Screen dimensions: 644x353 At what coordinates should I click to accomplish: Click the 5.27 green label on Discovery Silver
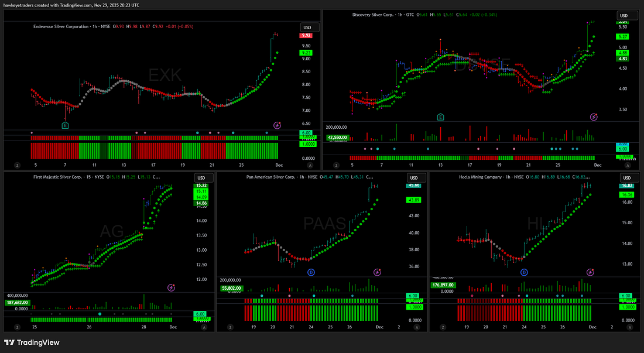point(623,36)
